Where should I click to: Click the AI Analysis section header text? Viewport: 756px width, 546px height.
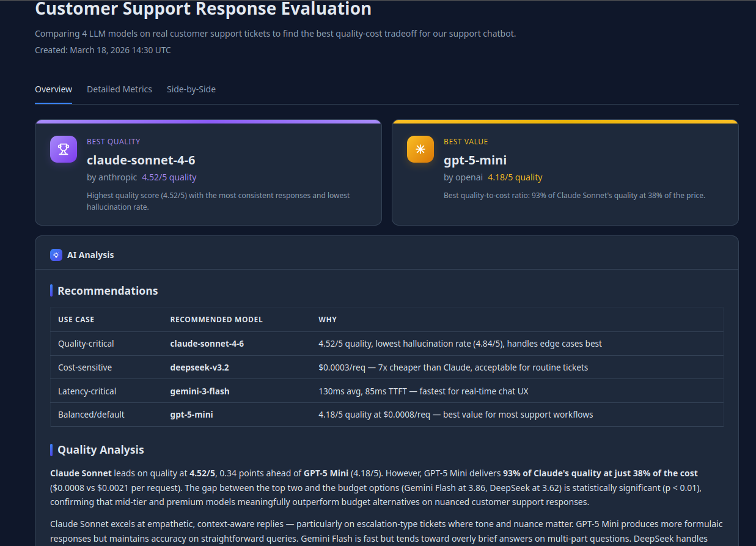pyautogui.click(x=90, y=255)
